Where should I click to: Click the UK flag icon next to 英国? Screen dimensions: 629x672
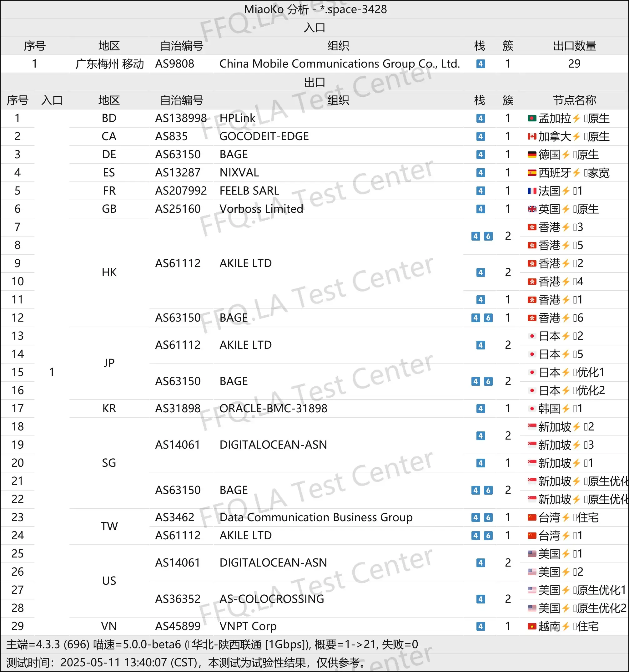pos(532,209)
